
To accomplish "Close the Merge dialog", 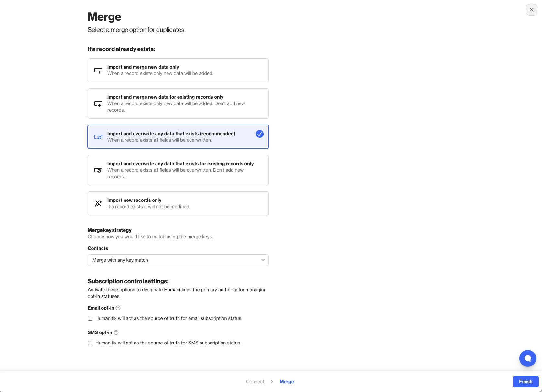I will (x=531, y=10).
